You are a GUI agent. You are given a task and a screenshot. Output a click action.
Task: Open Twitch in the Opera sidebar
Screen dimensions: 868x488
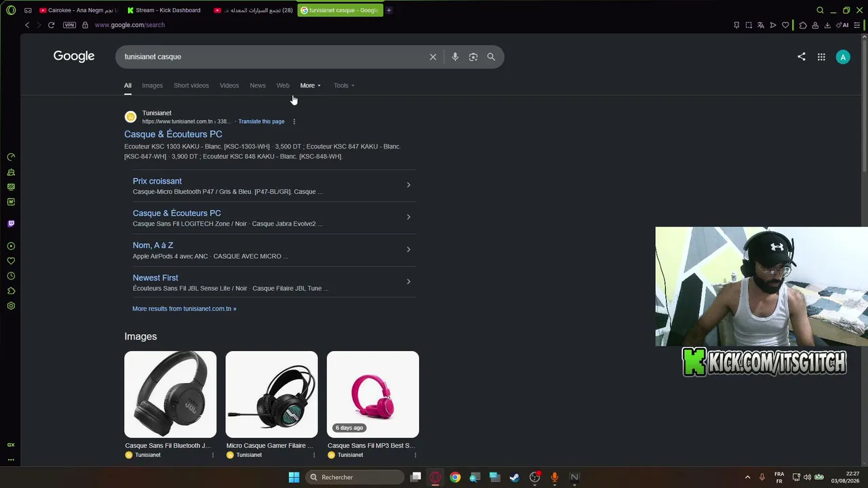tap(11, 224)
